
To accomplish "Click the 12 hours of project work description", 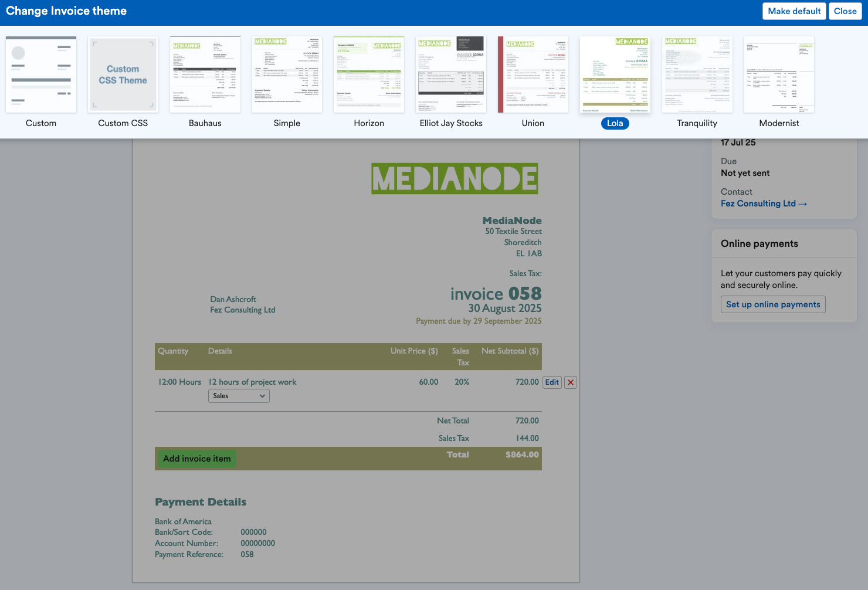I will [253, 382].
